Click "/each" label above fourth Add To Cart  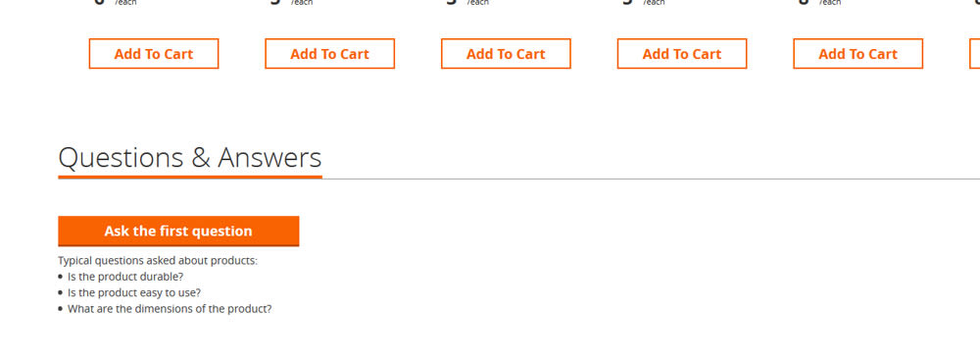654,3
